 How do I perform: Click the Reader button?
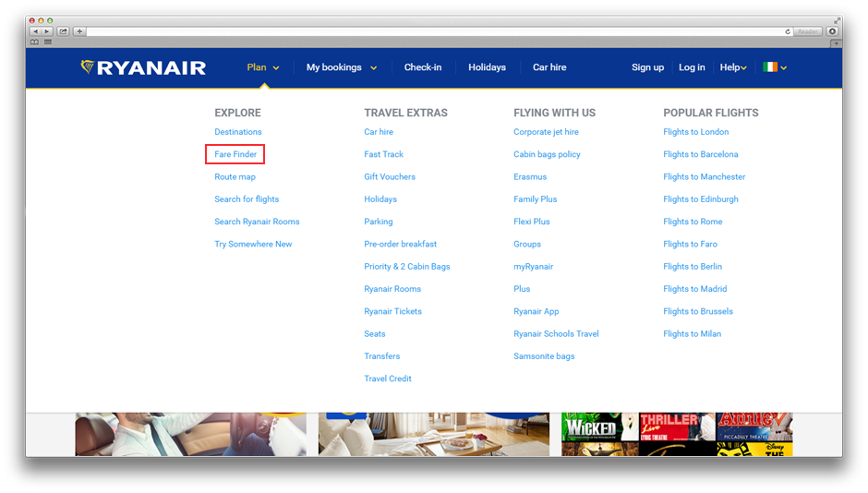pos(808,31)
